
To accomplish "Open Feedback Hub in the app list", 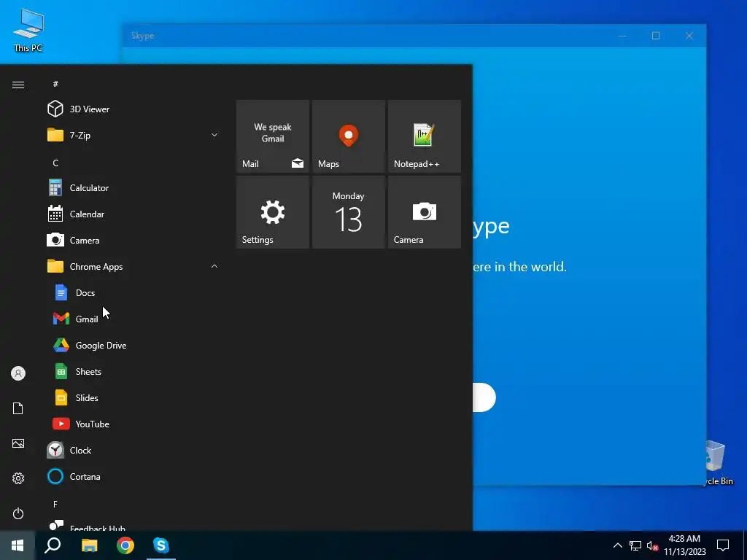I will 133,525.
